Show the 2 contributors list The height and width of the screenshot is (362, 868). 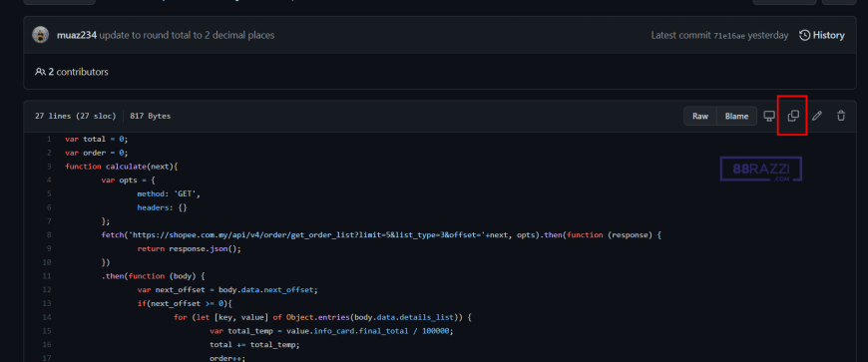point(78,72)
